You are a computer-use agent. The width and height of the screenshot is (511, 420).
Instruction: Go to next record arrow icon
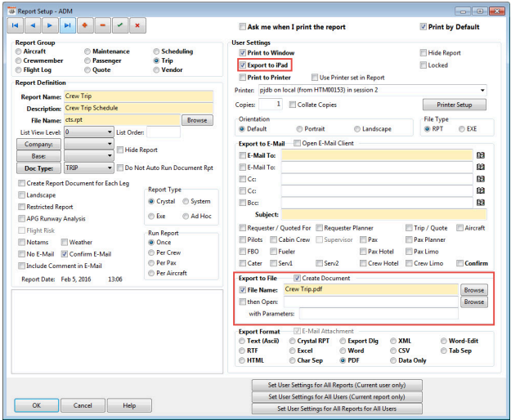pos(50,25)
